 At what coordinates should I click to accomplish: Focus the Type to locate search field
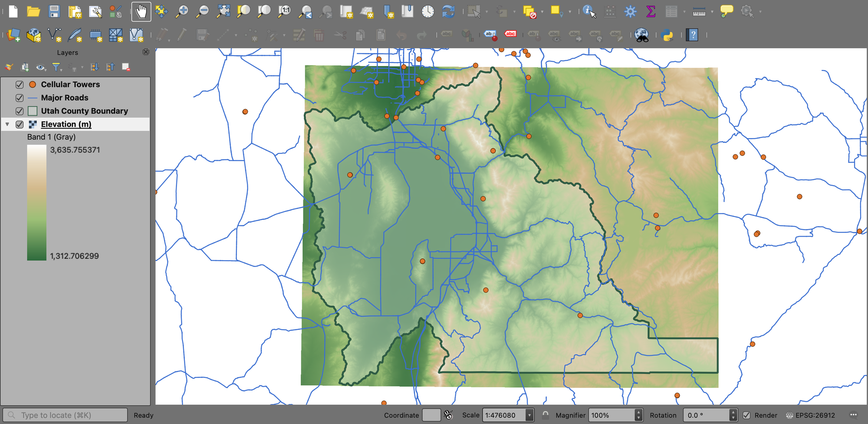[x=65, y=415]
